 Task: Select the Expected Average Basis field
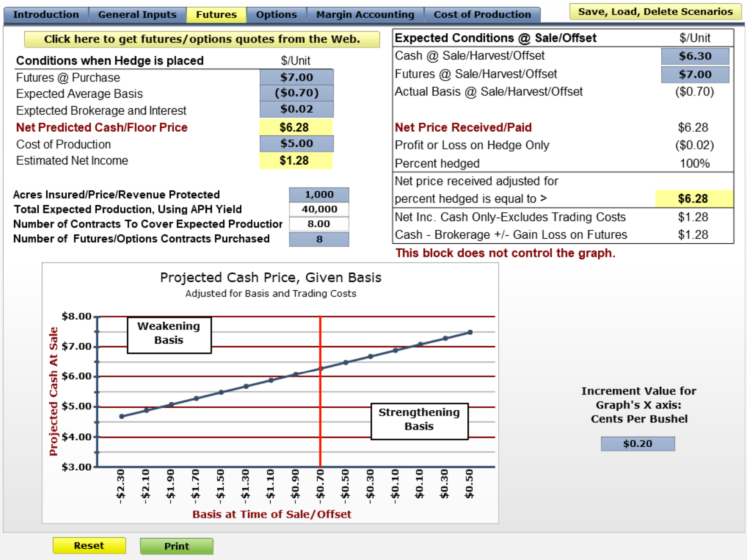[297, 93]
